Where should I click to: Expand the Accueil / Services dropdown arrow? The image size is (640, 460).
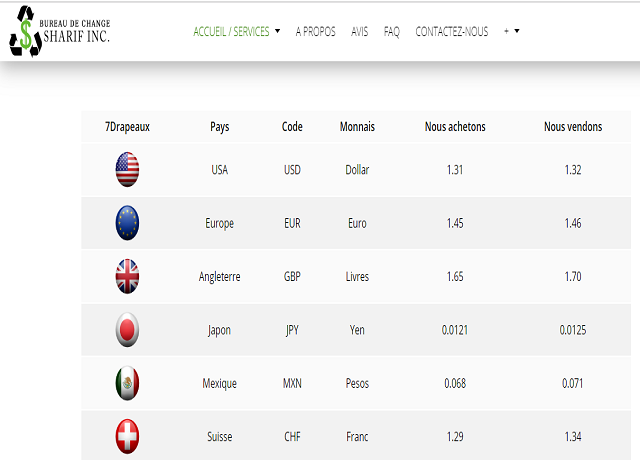coord(278,31)
